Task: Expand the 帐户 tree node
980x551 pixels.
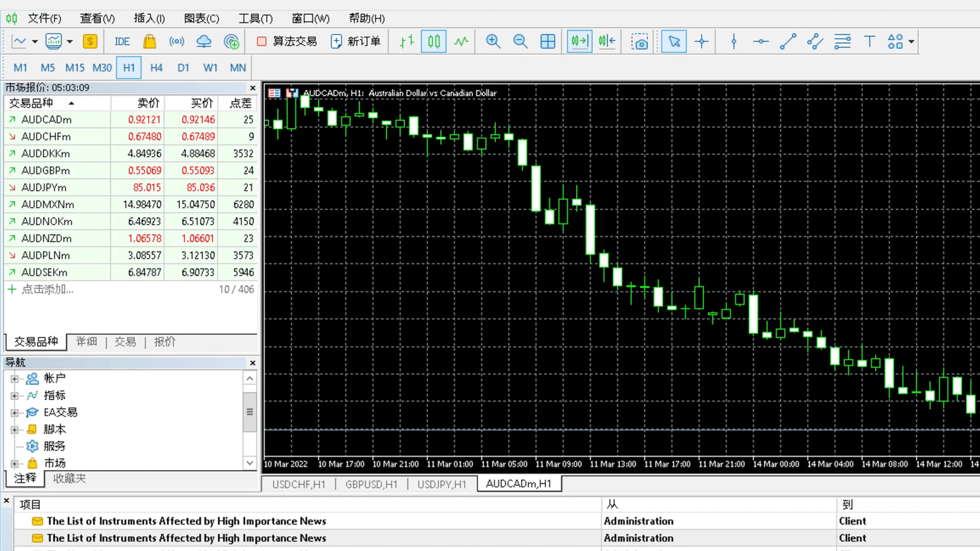Action: tap(14, 379)
